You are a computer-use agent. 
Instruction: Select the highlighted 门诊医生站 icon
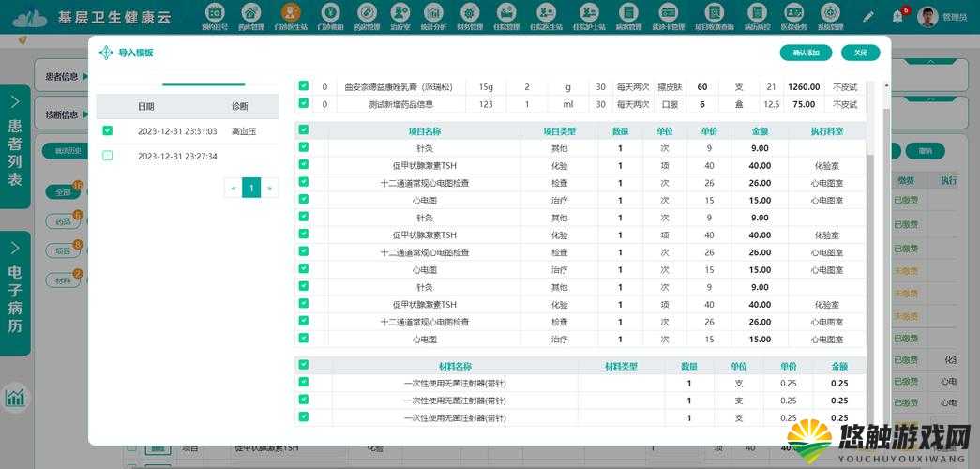pos(290,12)
